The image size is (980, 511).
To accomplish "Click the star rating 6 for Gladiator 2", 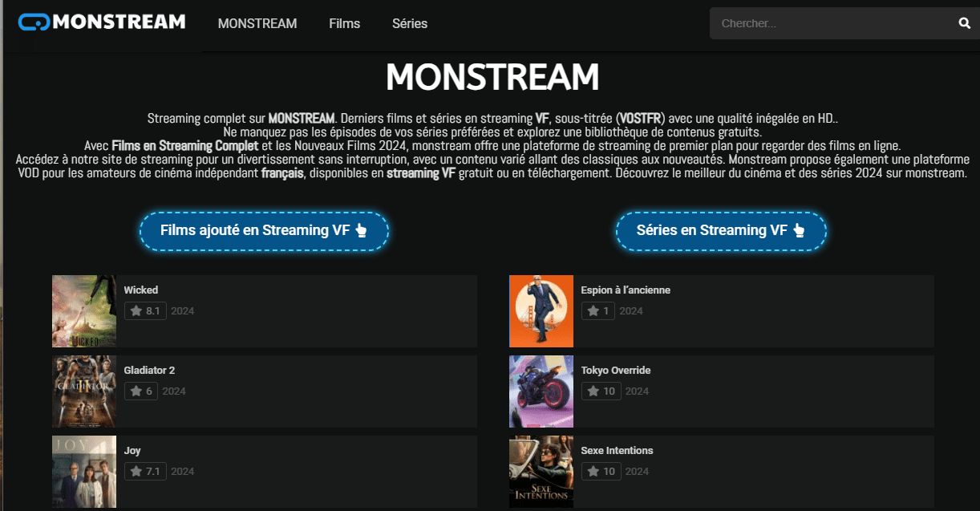I will (141, 391).
